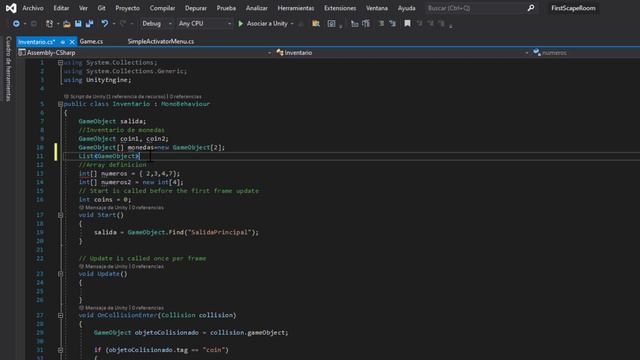Click the greyed Redo arrow icon

(x=123, y=24)
